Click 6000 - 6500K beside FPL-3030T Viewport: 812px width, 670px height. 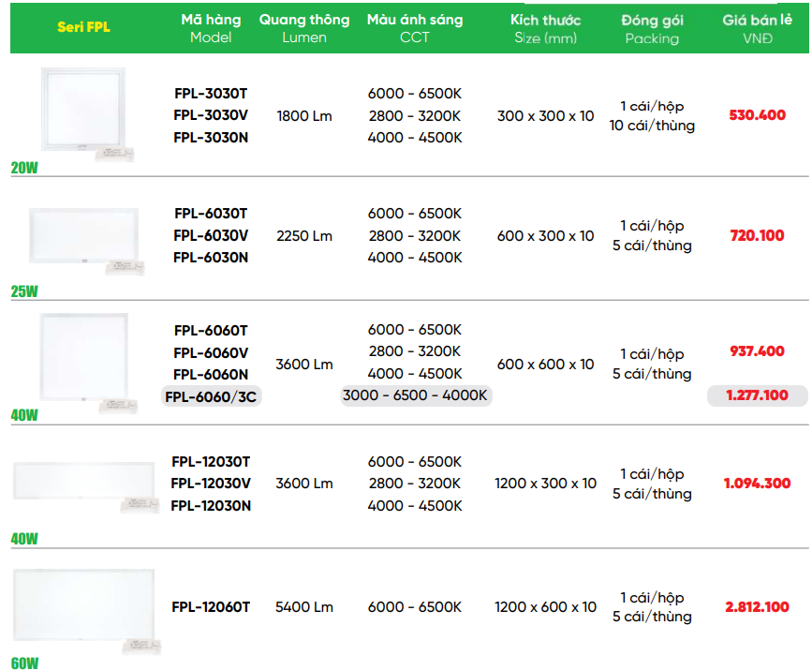[x=415, y=94]
